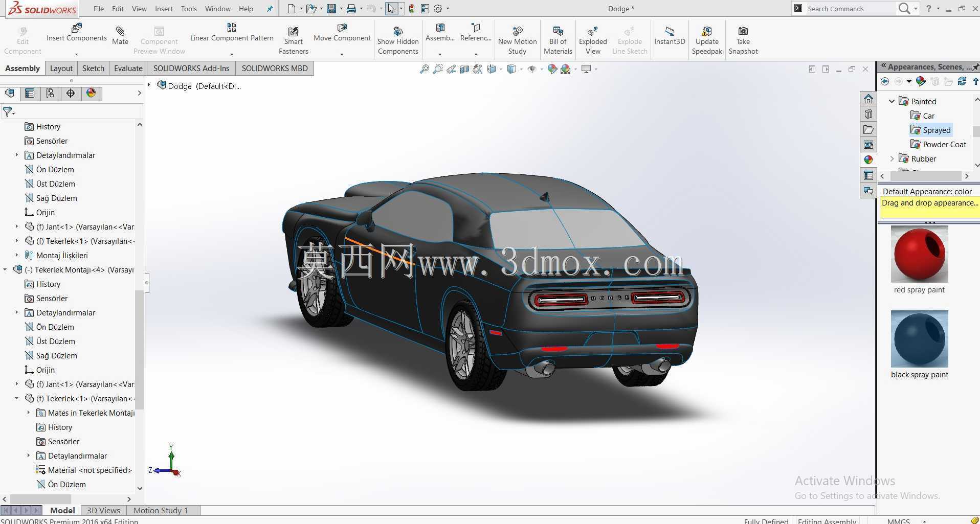Select Zoom to Area magnifier icon
The height and width of the screenshot is (524, 980).
click(x=438, y=69)
